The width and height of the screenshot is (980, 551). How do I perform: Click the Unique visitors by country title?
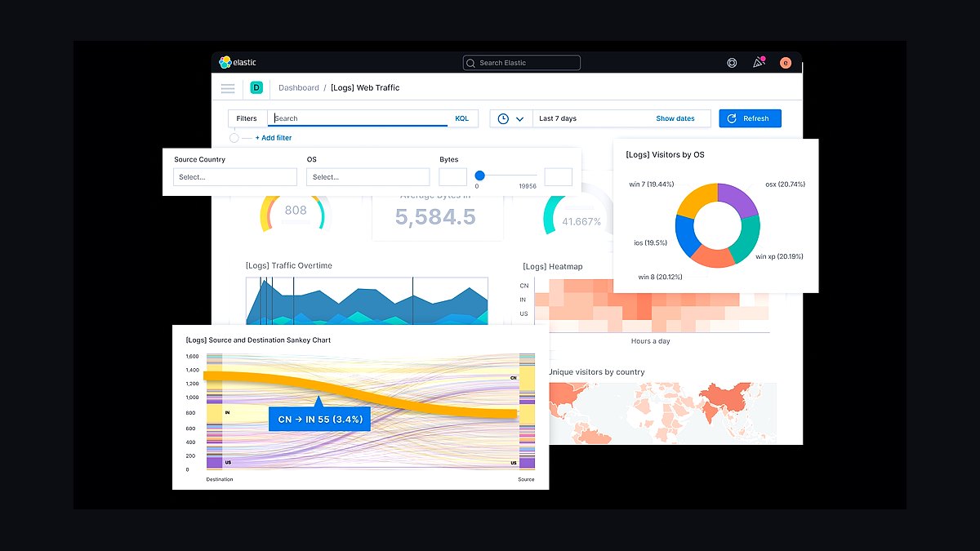(x=596, y=372)
